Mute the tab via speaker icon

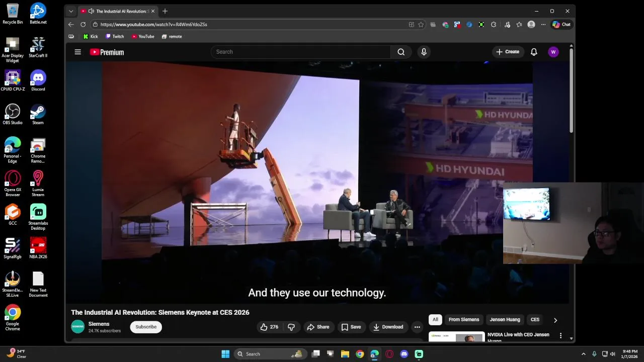coord(91,11)
